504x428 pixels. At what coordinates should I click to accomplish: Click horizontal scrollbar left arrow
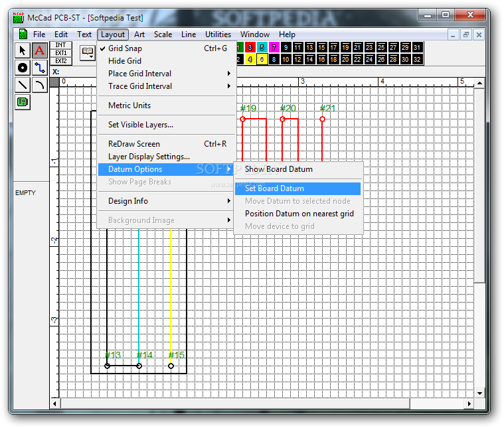[x=54, y=403]
